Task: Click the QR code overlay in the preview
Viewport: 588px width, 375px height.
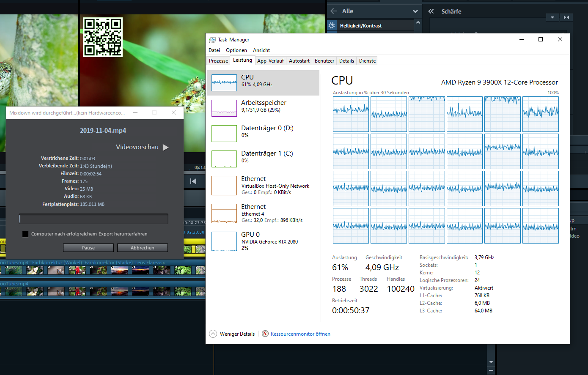Action: point(103,37)
